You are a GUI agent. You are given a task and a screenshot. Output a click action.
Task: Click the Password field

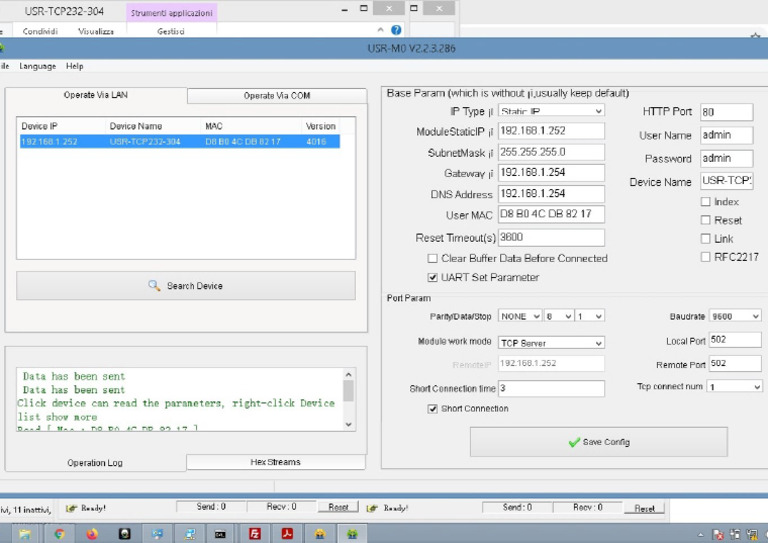tap(726, 159)
